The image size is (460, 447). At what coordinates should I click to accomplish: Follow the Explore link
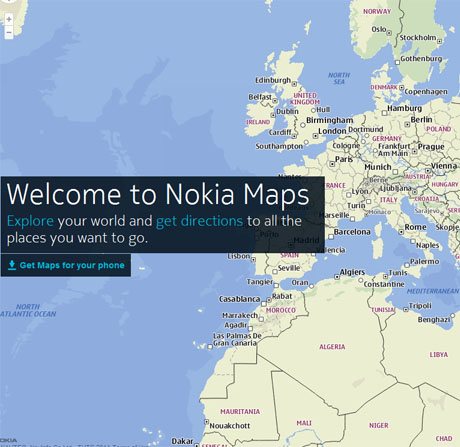tap(30, 221)
